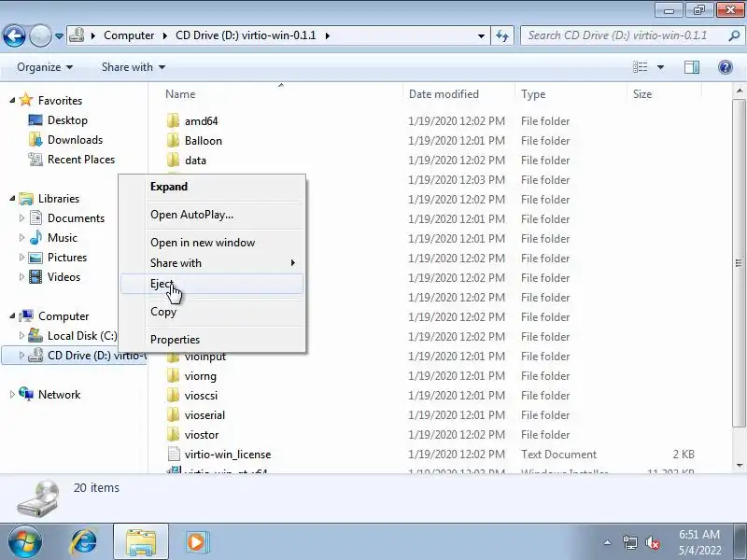Select the vioserial folder icon
This screenshot has width=747, height=560.
[173, 414]
